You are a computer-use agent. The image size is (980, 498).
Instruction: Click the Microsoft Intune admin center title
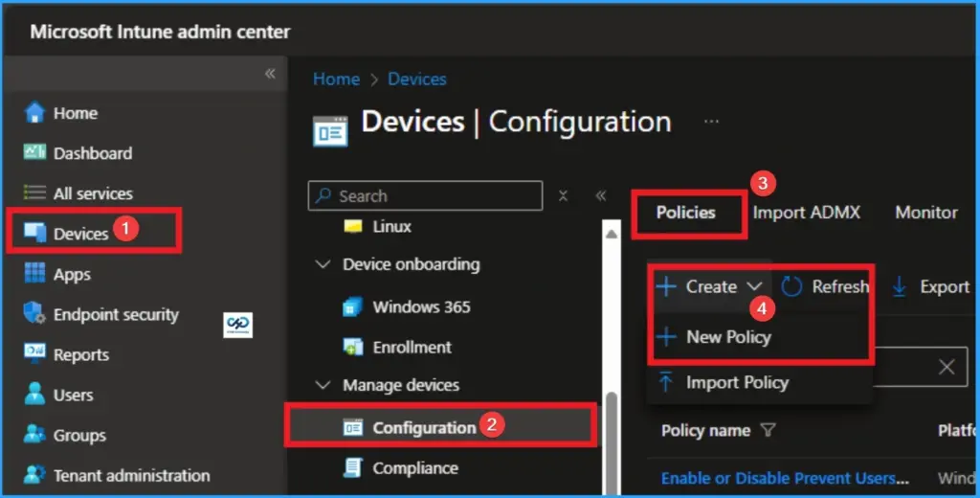[x=160, y=32]
